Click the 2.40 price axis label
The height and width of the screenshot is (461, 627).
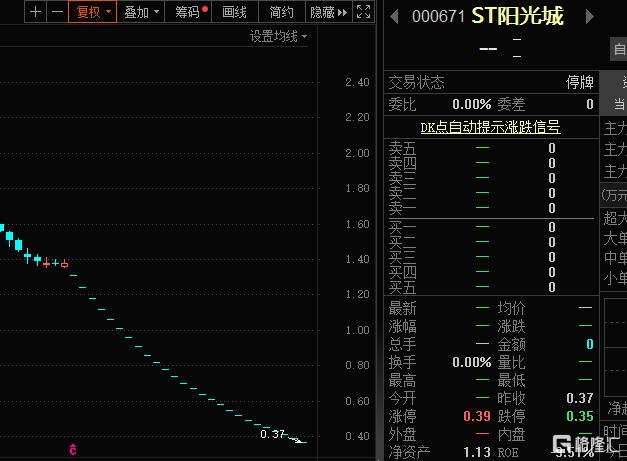pyautogui.click(x=357, y=82)
